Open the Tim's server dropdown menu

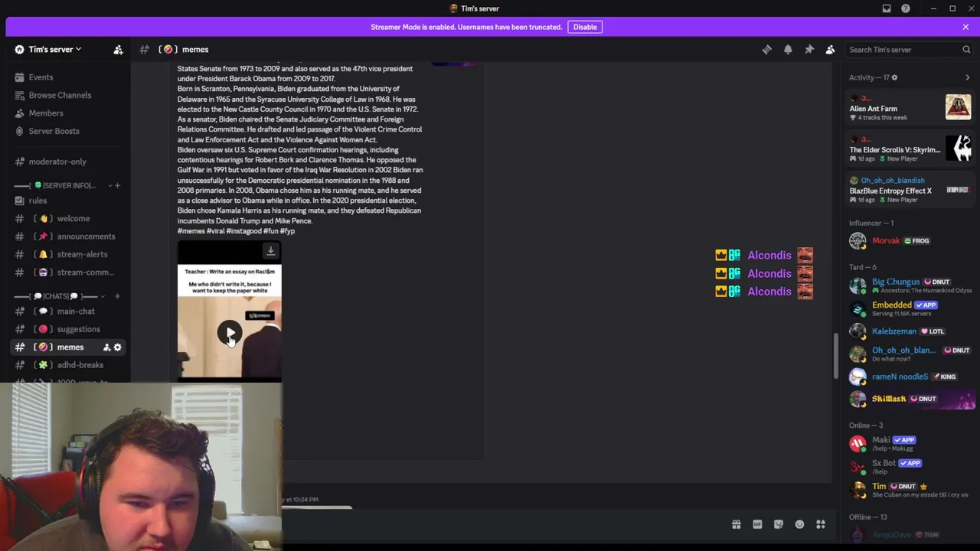pyautogui.click(x=55, y=50)
